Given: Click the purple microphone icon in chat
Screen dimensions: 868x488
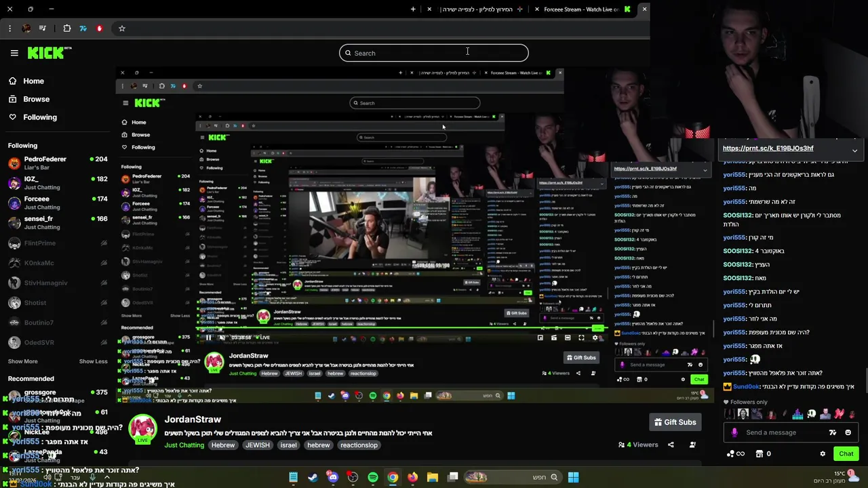Looking at the screenshot, I should (x=734, y=432).
